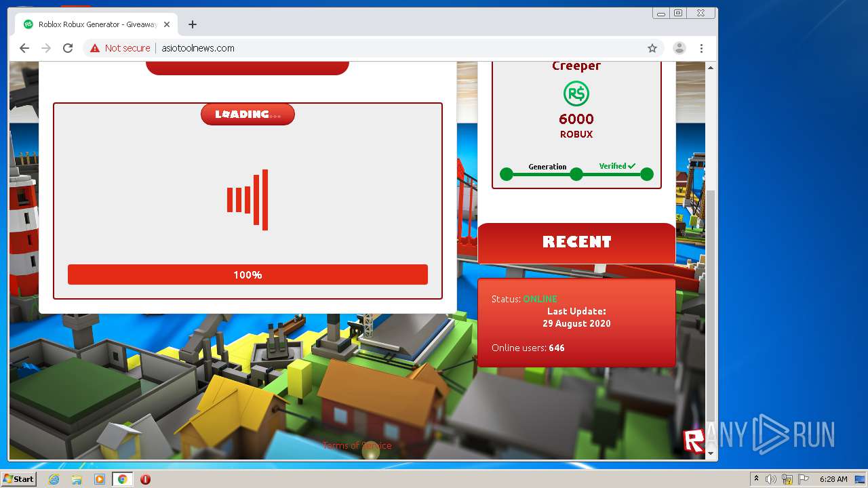Click the red Opera taskbar icon
The image size is (868, 488).
145,479
